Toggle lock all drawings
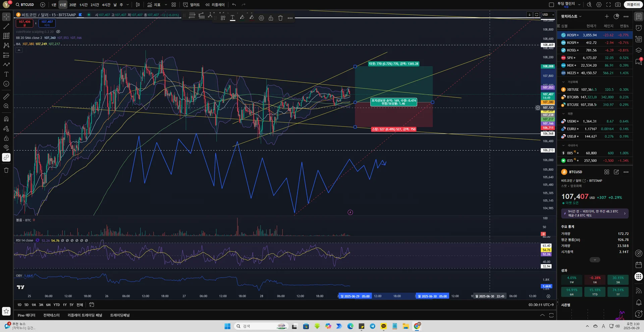 pyautogui.click(x=6, y=138)
